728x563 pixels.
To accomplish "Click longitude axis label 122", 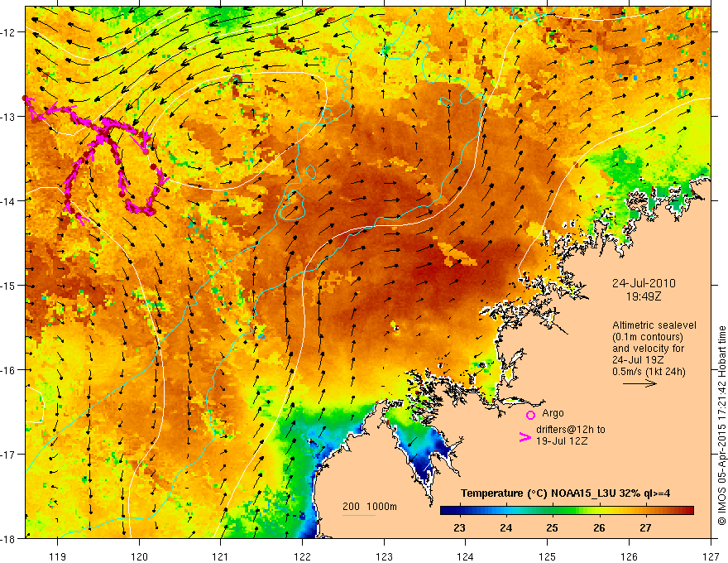I will (302, 556).
